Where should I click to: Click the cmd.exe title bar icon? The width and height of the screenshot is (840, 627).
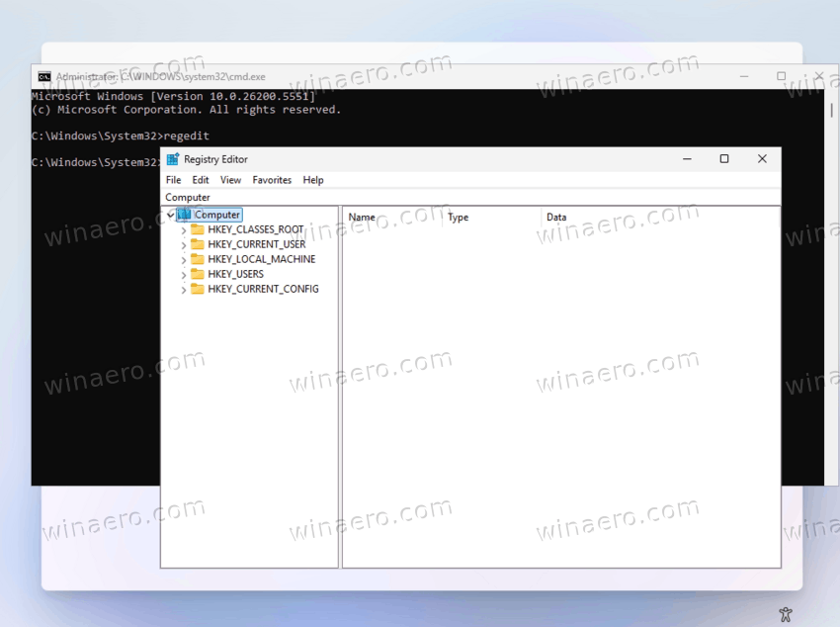[44, 76]
